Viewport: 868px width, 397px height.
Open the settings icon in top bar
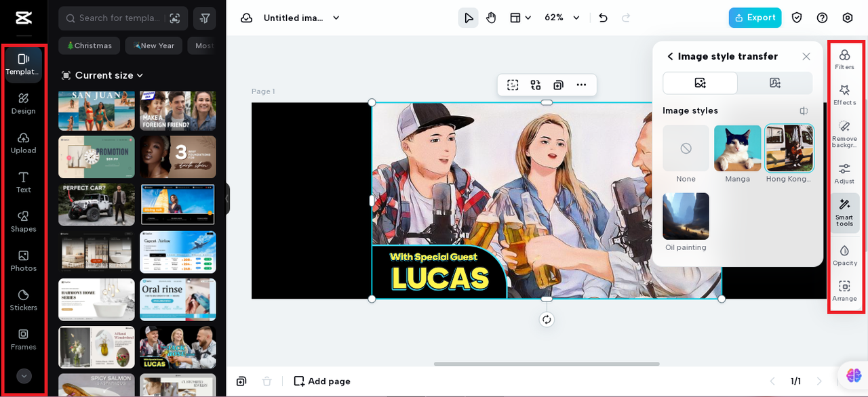[x=848, y=18]
